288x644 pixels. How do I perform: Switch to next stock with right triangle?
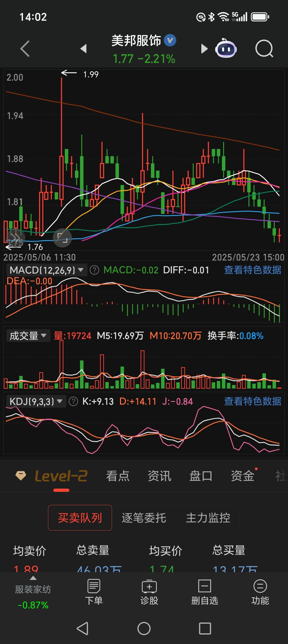pyautogui.click(x=204, y=49)
